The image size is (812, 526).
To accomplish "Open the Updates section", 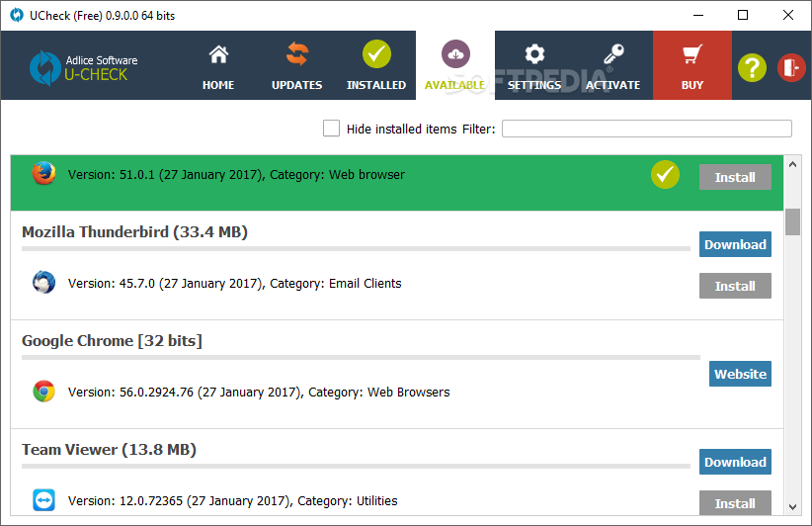I will click(x=296, y=66).
